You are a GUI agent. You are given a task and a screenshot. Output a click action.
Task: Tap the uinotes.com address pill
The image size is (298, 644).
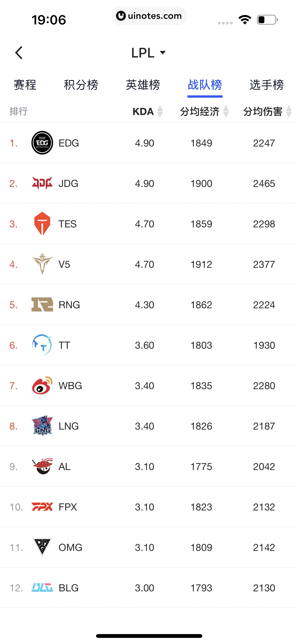tap(149, 16)
